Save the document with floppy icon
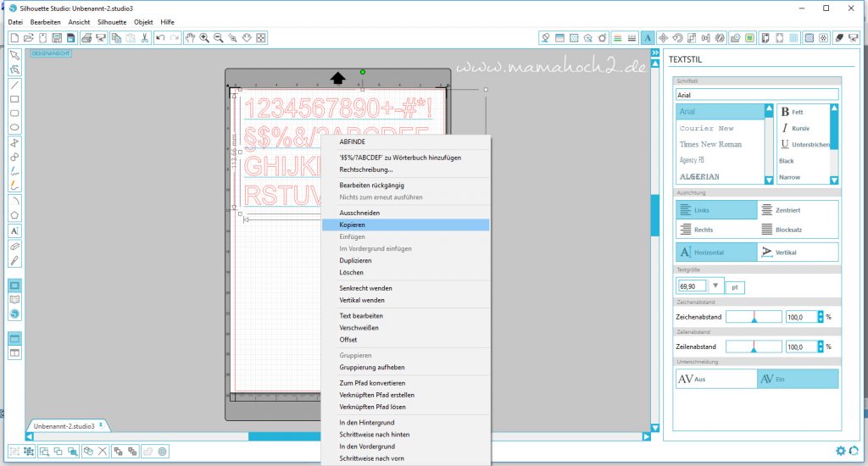The width and height of the screenshot is (868, 466). tap(57, 37)
